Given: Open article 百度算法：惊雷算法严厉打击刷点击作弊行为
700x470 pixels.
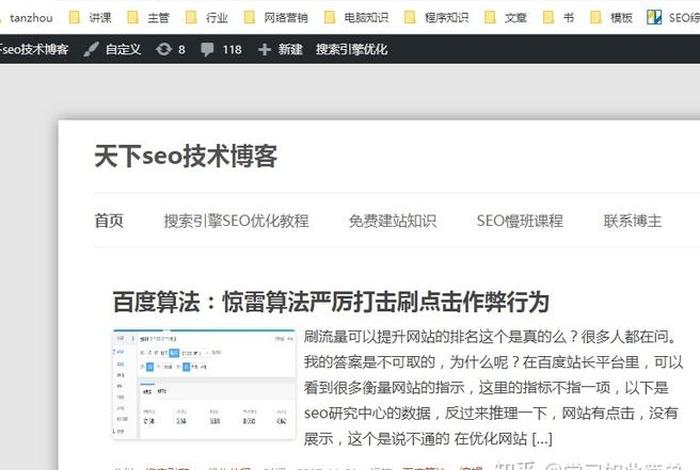Looking at the screenshot, I should [331, 302].
